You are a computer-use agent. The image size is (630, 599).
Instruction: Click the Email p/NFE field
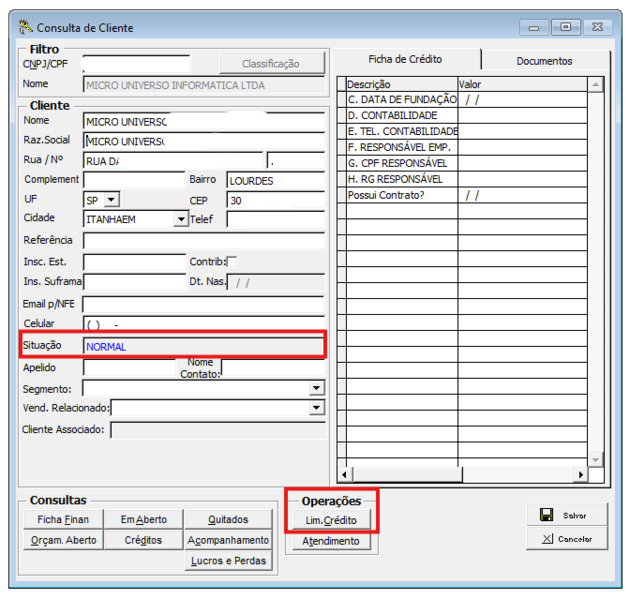(x=203, y=305)
